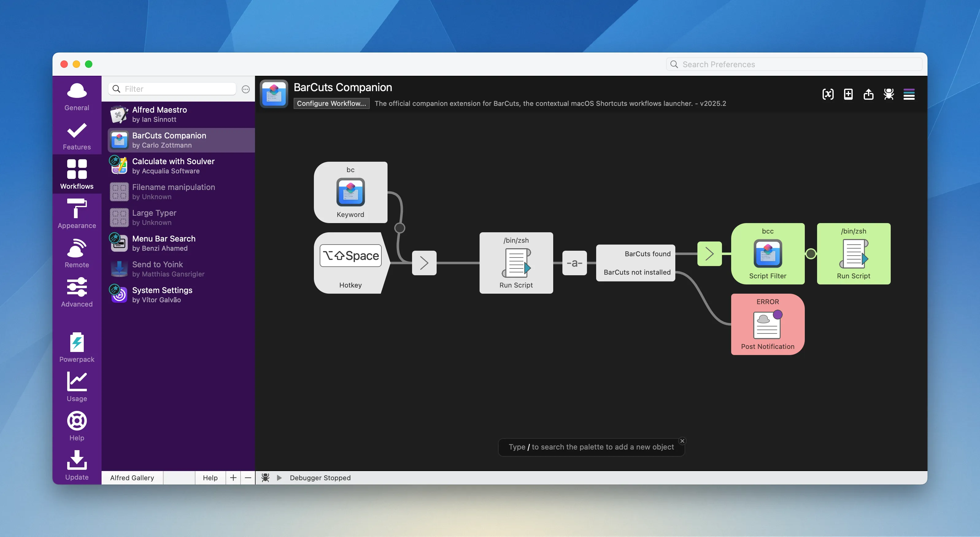Viewport: 980px width, 537px height.
Task: View Usage statistics from the sidebar
Action: tap(76, 386)
